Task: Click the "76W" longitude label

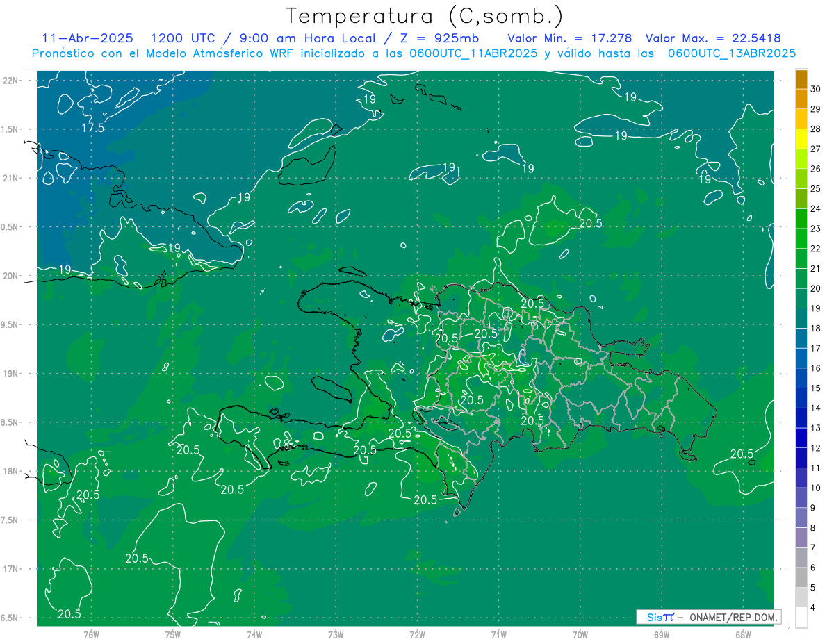Action: coord(91,634)
